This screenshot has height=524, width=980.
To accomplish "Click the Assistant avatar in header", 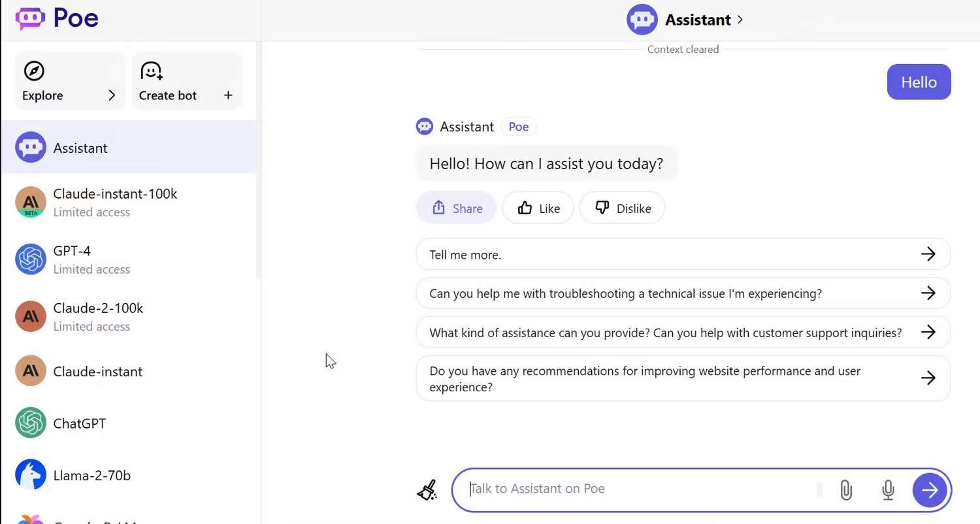I will [x=642, y=20].
